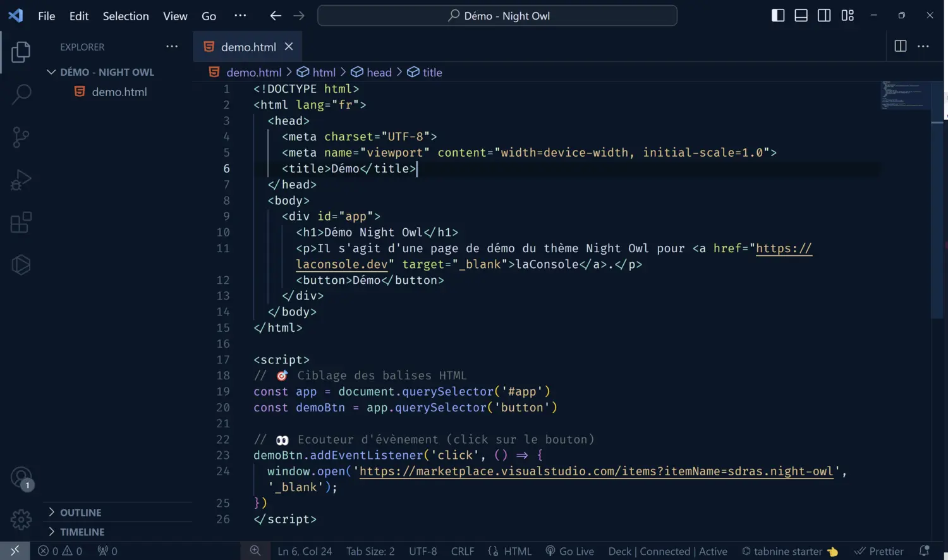Open the Source Control view
This screenshot has height=560, width=948.
click(x=21, y=137)
